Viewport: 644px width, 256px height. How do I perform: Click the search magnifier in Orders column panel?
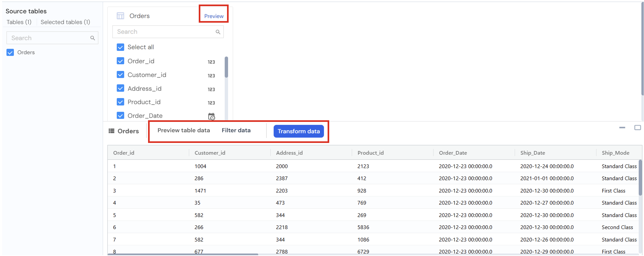click(218, 32)
